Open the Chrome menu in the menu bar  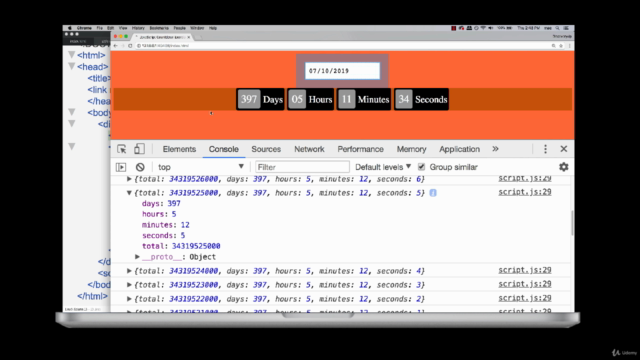coord(84,28)
